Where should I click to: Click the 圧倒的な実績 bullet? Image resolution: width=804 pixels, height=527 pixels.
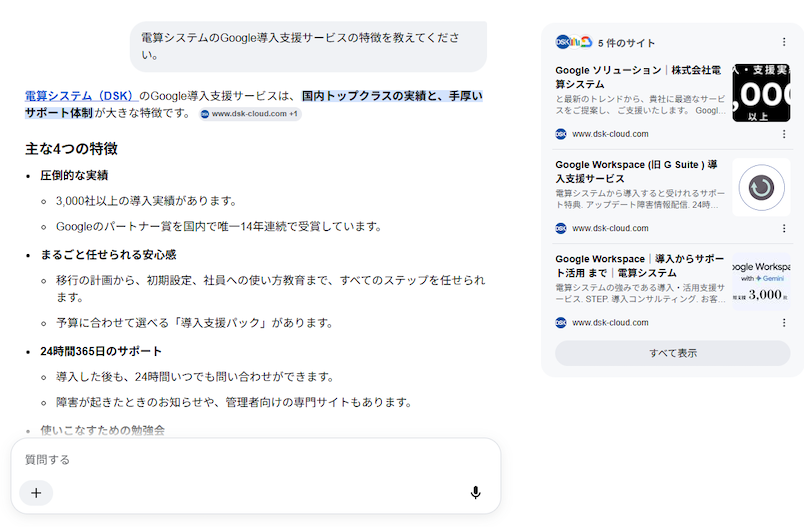74,175
